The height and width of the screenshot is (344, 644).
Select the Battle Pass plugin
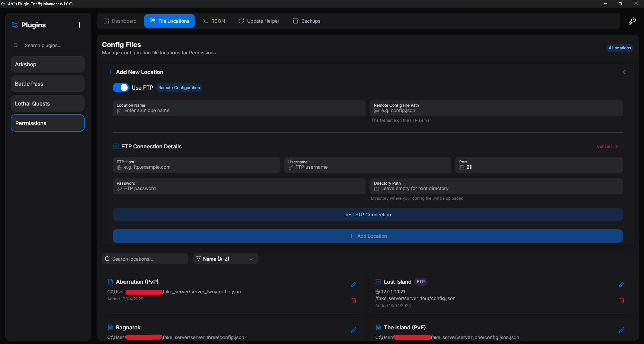click(x=48, y=84)
